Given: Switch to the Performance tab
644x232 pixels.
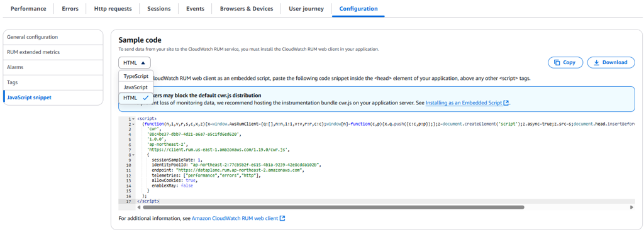Looking at the screenshot, I should point(28,9).
